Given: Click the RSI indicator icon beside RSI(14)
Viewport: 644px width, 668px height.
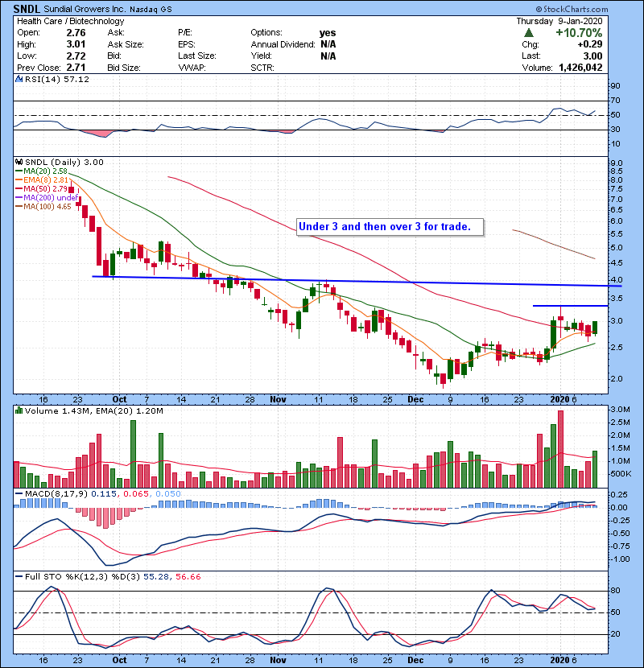Looking at the screenshot, I should tap(19, 79).
